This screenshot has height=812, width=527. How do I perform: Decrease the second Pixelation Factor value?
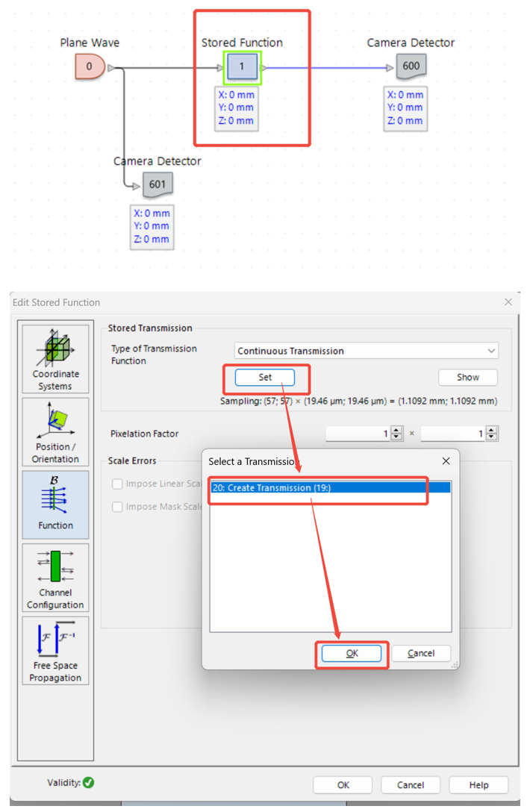click(491, 437)
